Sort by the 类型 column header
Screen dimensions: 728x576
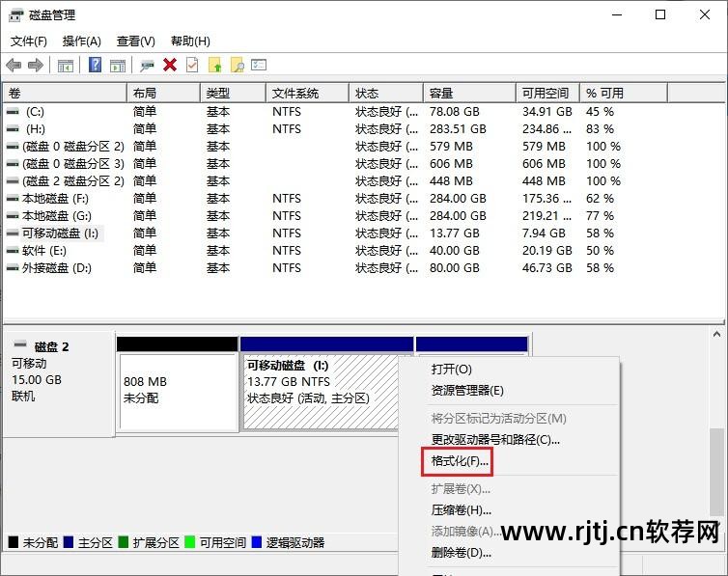point(233,94)
